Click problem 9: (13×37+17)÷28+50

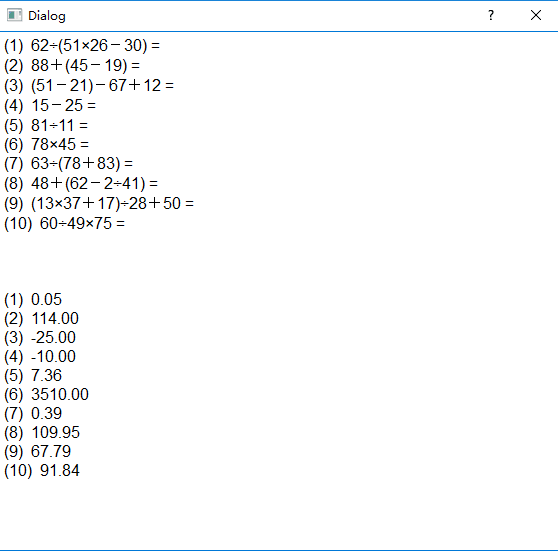coord(99,204)
